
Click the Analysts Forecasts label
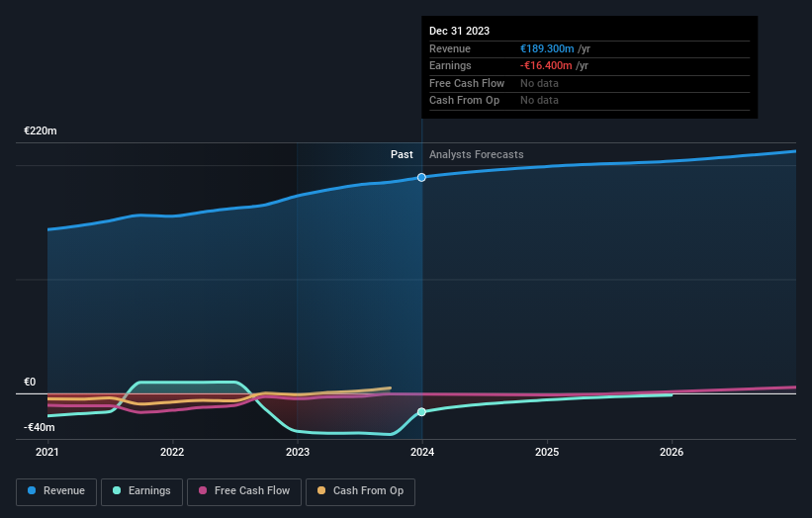(x=477, y=154)
